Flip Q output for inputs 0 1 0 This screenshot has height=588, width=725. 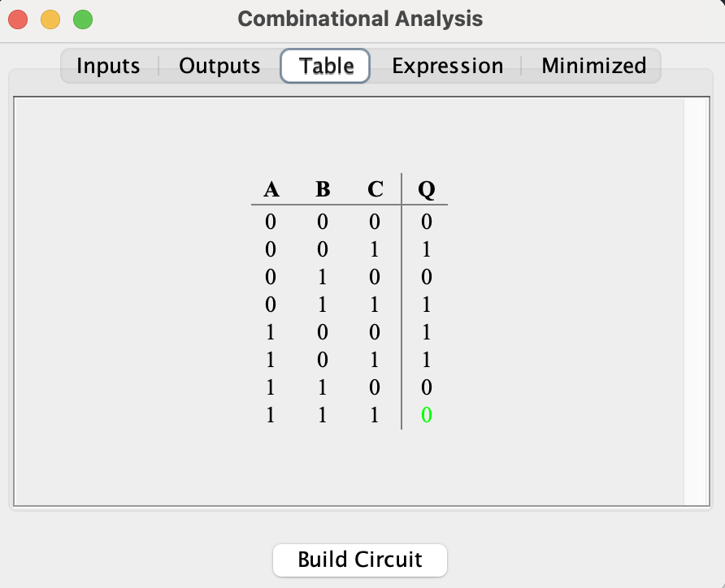tap(426, 277)
